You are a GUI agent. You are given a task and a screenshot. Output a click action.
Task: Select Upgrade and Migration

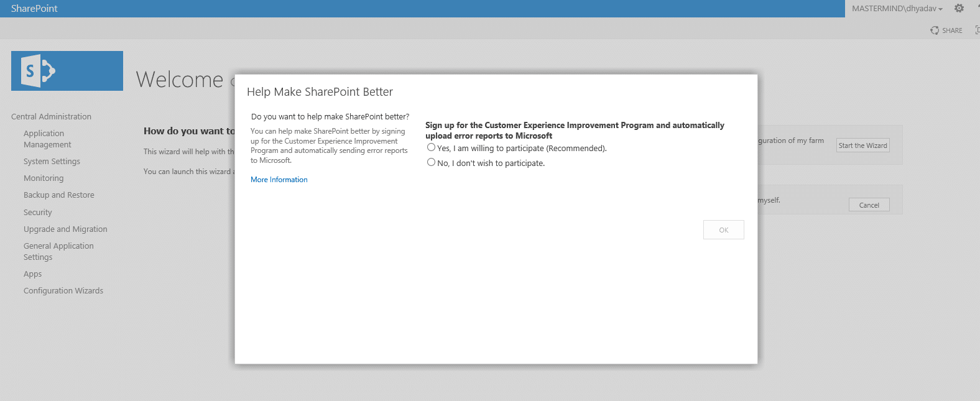(65, 229)
